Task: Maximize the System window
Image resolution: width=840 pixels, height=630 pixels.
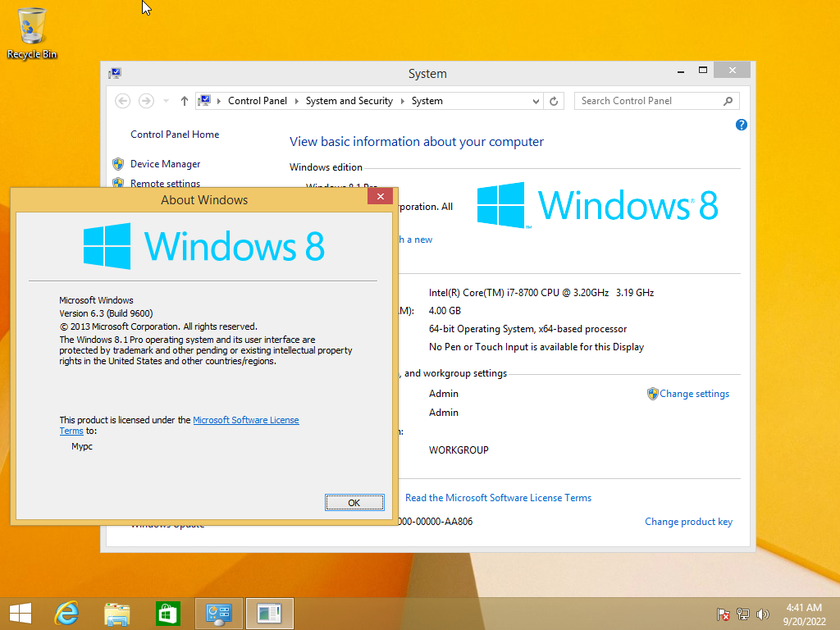Action: [703, 71]
